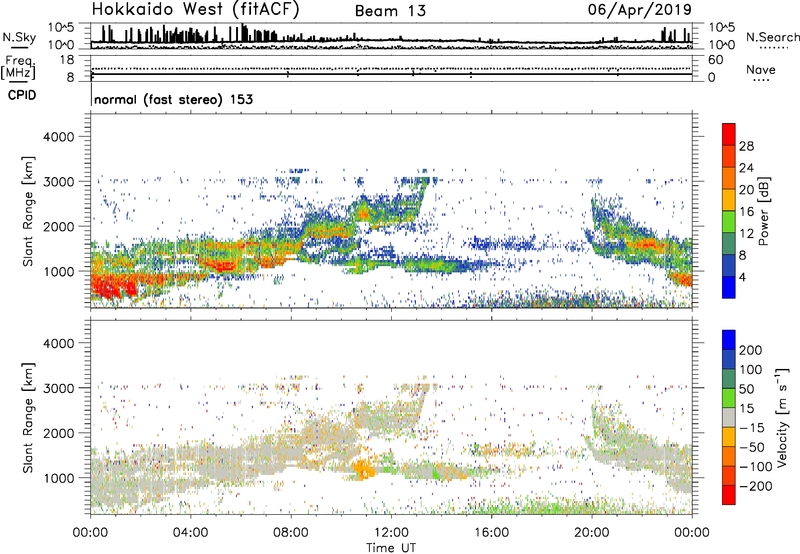Click the normal (fast stereo) 153 text
The image size is (800, 554).
(x=173, y=99)
